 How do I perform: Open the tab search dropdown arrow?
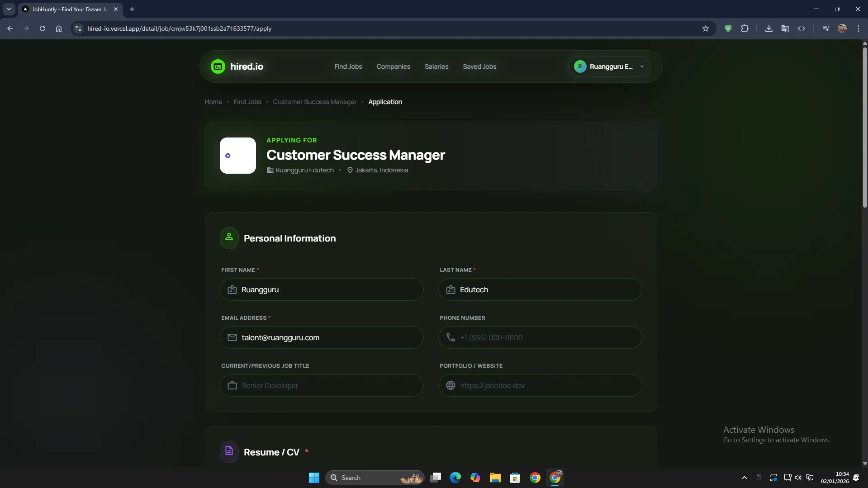tap(9, 9)
